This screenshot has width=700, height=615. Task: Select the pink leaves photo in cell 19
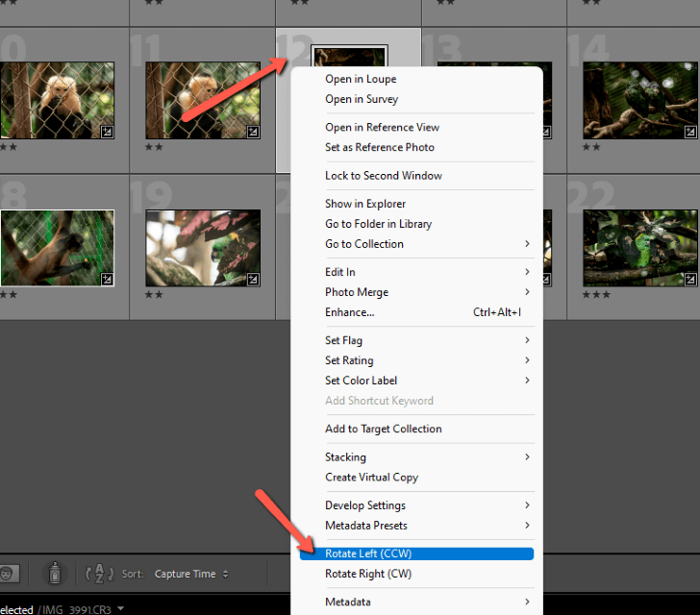[203, 248]
